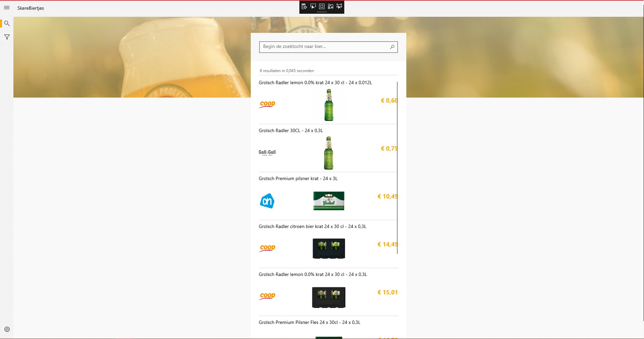This screenshot has width=644, height=339.
Task: Enable element selection in the debug toolbar
Action: [313, 7]
